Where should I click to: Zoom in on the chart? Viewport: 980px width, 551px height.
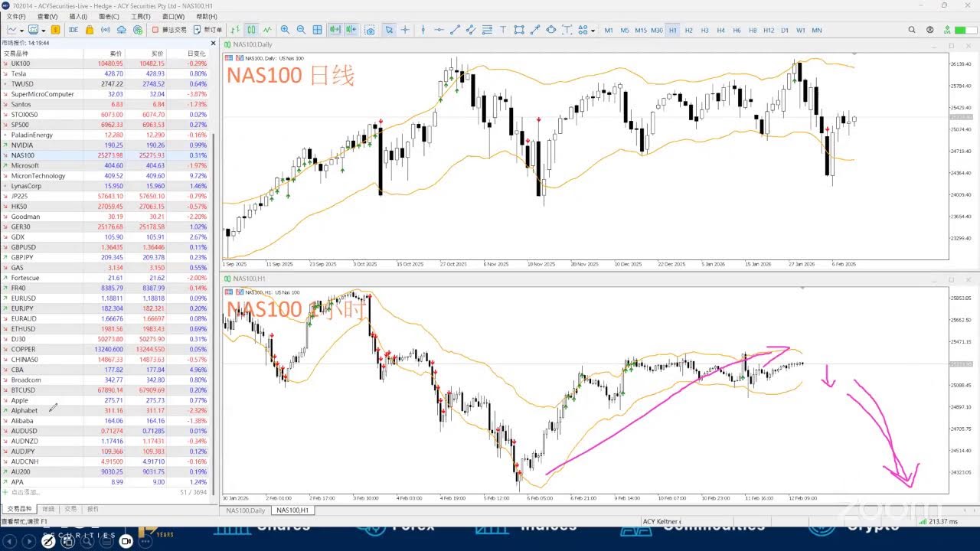click(285, 30)
